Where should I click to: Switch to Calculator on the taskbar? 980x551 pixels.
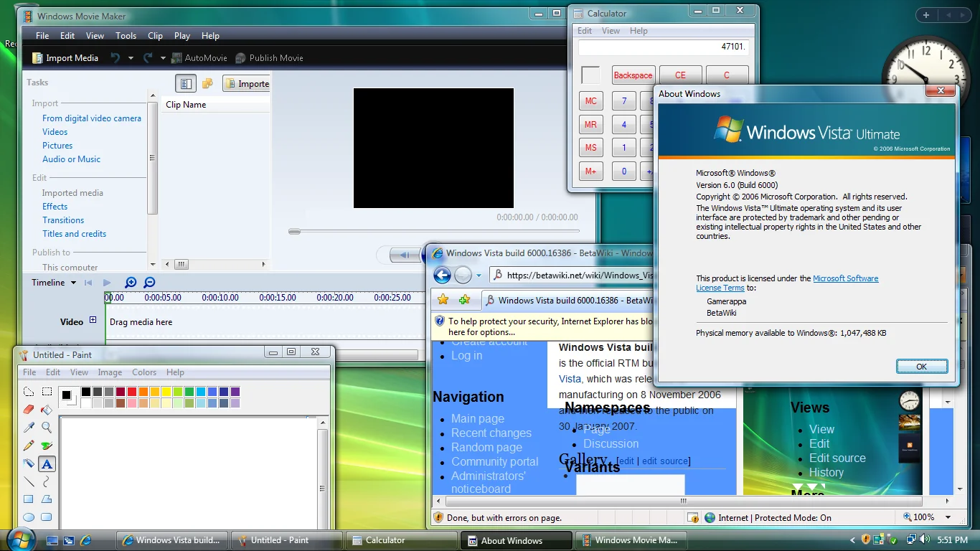[x=402, y=540]
